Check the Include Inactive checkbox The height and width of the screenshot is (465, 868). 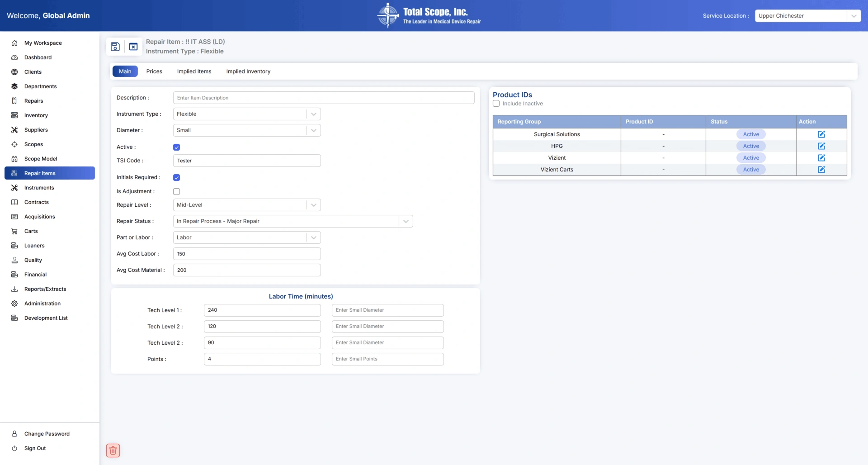click(496, 104)
